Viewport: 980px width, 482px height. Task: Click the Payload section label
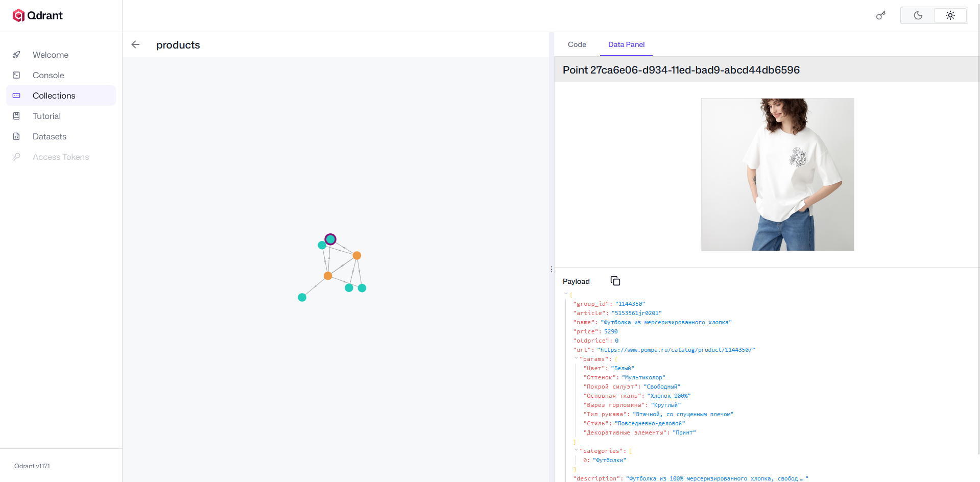tap(576, 281)
